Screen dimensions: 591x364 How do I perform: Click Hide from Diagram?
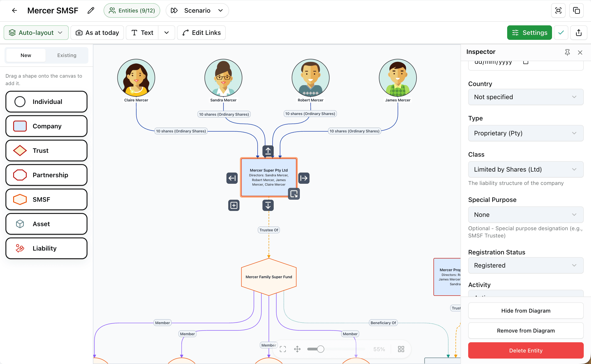(x=526, y=311)
